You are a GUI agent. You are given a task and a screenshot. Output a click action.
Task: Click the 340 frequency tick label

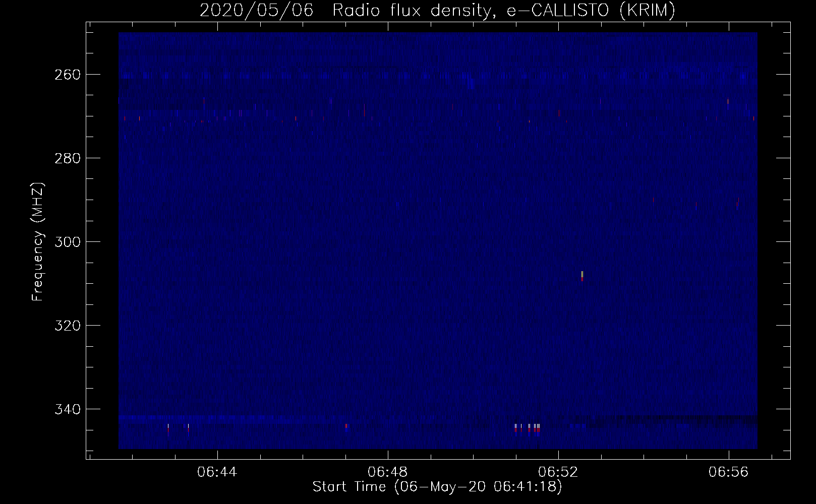coord(67,409)
